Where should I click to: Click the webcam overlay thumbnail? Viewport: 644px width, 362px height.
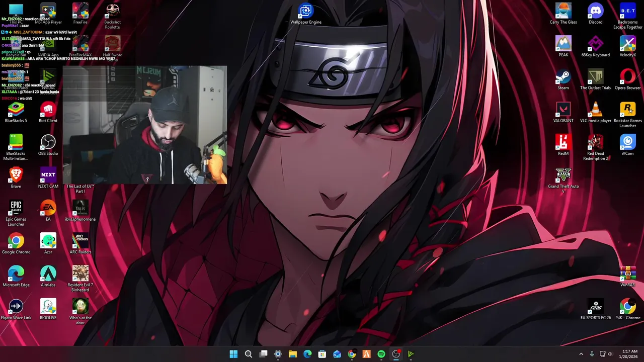pos(145,125)
